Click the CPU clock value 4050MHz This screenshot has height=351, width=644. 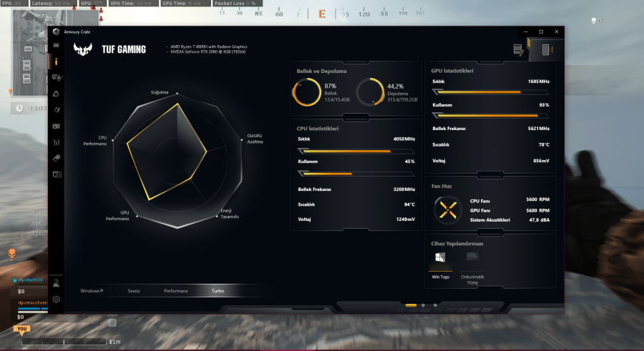click(x=404, y=139)
